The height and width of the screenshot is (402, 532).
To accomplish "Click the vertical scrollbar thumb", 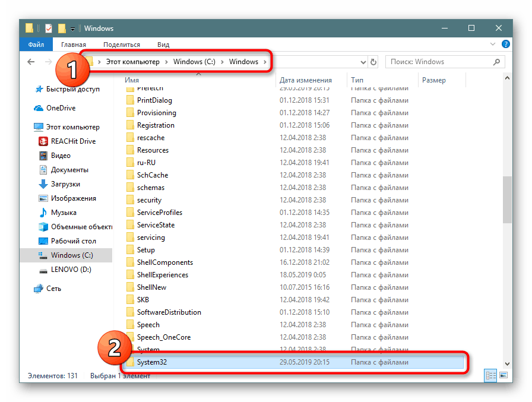I will 507,200.
